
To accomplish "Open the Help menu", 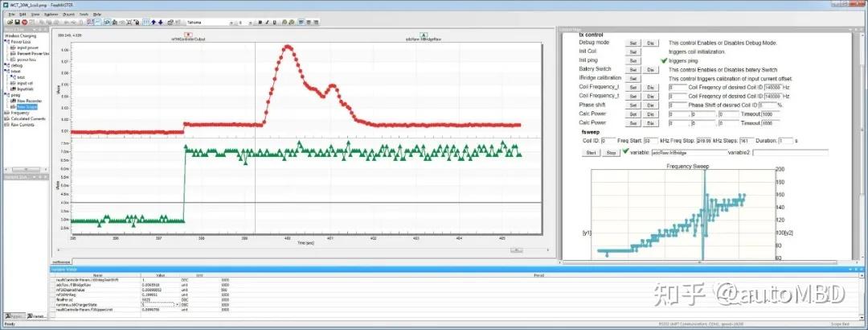I will click(97, 14).
